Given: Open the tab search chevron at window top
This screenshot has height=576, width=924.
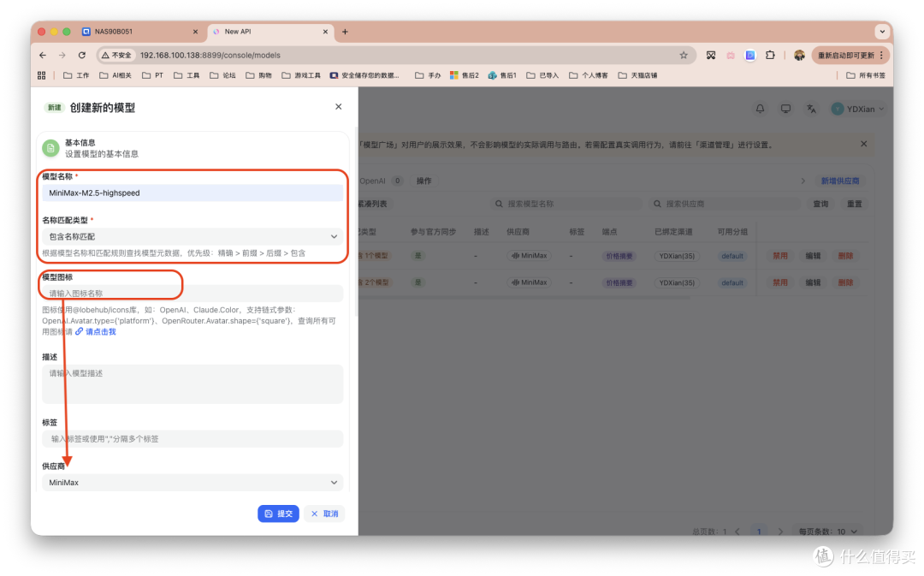Looking at the screenshot, I should tap(882, 32).
